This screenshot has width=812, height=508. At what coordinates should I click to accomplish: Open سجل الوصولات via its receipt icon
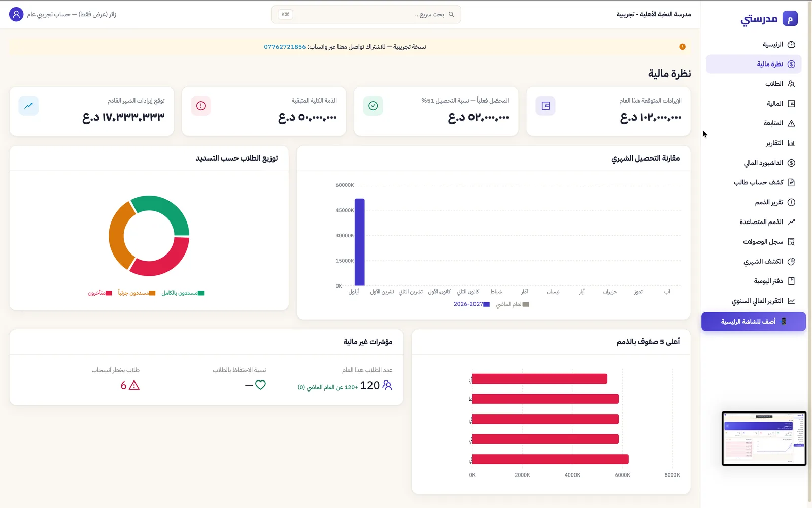click(x=791, y=242)
